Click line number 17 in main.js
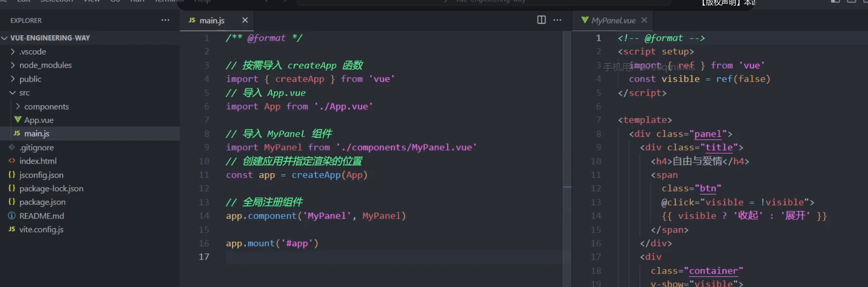Image resolution: width=868 pixels, height=287 pixels. (204, 257)
